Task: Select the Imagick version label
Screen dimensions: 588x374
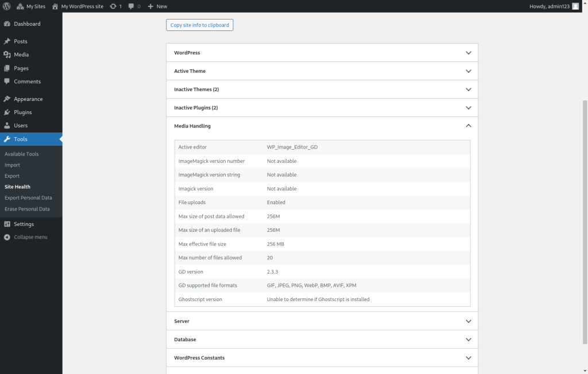Action: (196, 189)
